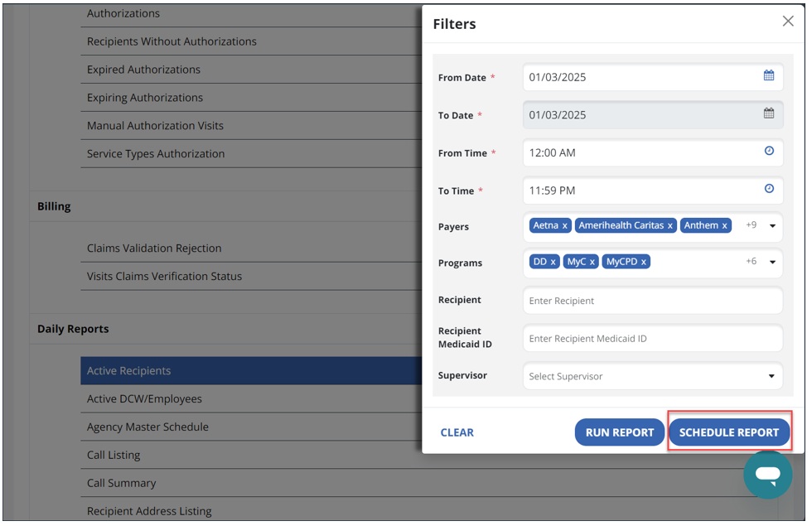Click the Schedule Report button
The image size is (812, 526).
click(728, 432)
